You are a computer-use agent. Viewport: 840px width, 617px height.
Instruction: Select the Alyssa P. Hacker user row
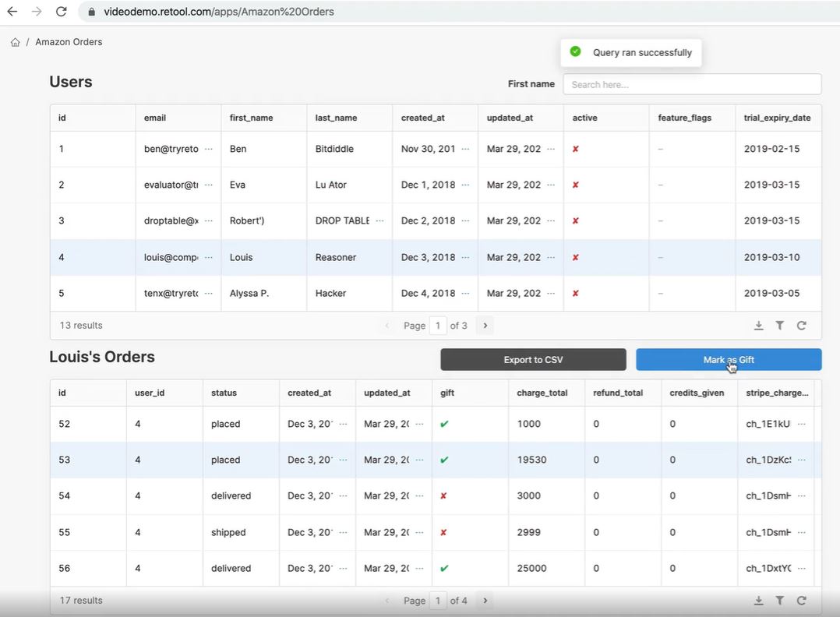[x=249, y=294]
